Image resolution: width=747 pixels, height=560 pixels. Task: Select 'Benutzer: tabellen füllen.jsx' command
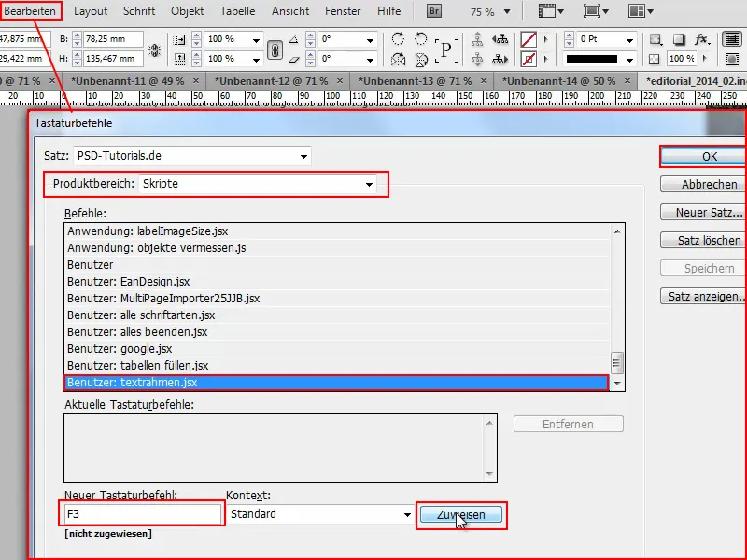tap(336, 366)
